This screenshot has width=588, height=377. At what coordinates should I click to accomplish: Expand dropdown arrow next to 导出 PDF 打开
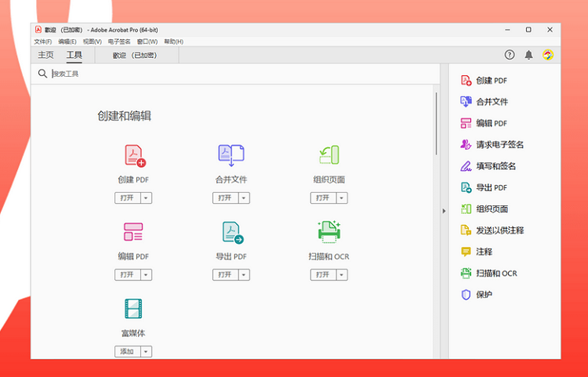coord(244,274)
